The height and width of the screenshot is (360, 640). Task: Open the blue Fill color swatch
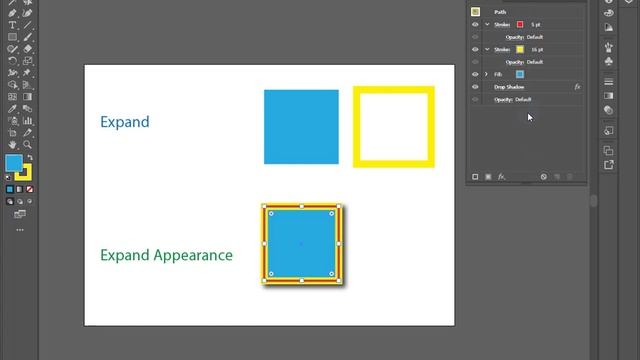pos(520,74)
